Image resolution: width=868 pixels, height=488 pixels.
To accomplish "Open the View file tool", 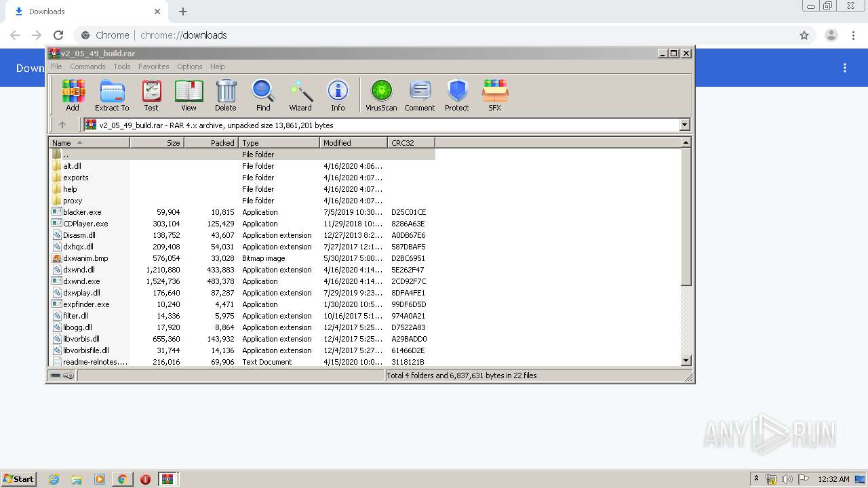I will (x=189, y=95).
